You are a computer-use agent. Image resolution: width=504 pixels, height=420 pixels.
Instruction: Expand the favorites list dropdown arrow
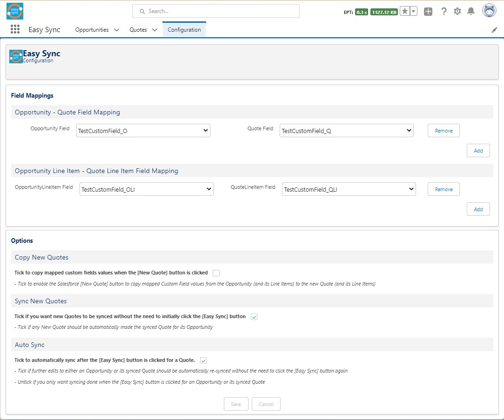click(414, 12)
